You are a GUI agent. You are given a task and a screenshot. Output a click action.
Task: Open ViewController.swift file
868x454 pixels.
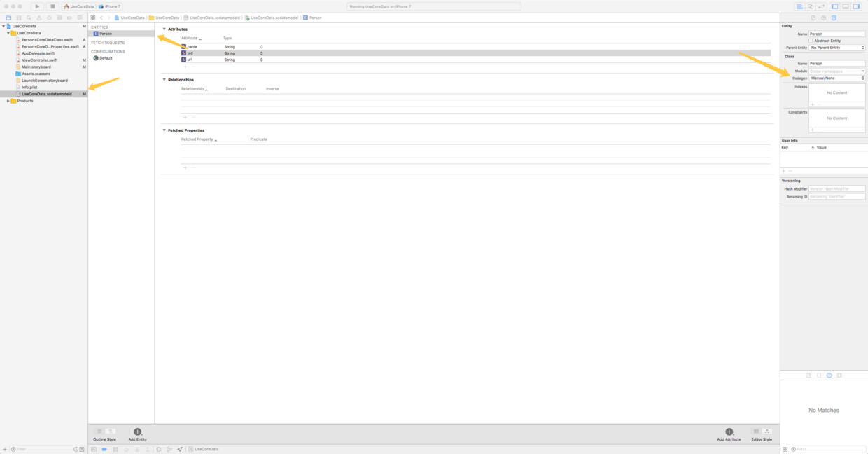(x=39, y=60)
